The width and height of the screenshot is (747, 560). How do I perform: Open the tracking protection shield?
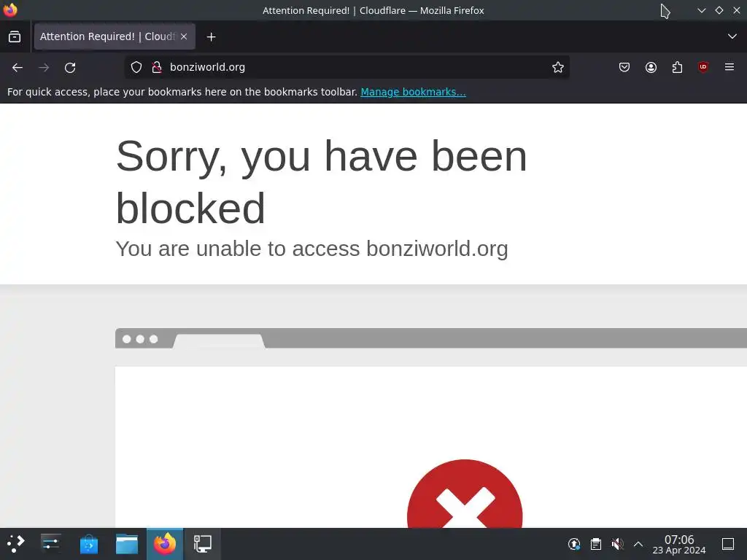coord(136,67)
